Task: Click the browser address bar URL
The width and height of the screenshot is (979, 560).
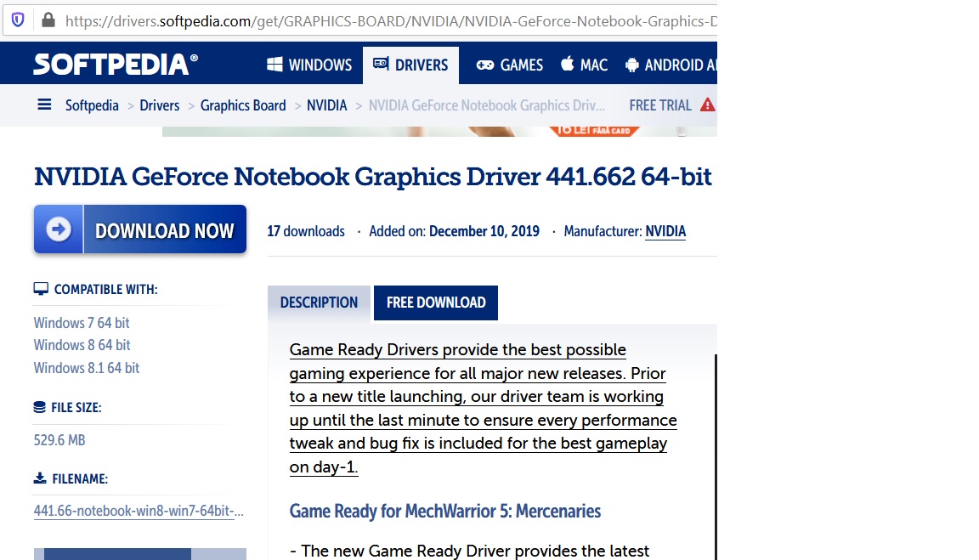Action: point(391,21)
